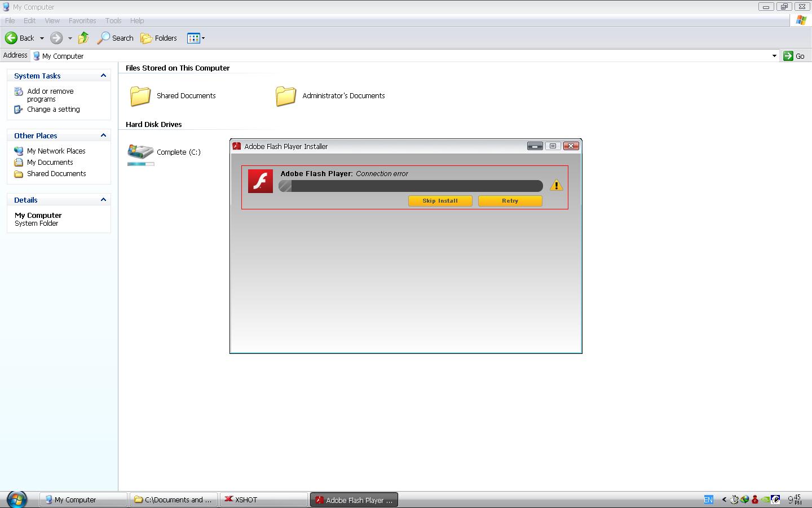The image size is (812, 508).
Task: Collapse the System Tasks panel
Action: tap(103, 76)
